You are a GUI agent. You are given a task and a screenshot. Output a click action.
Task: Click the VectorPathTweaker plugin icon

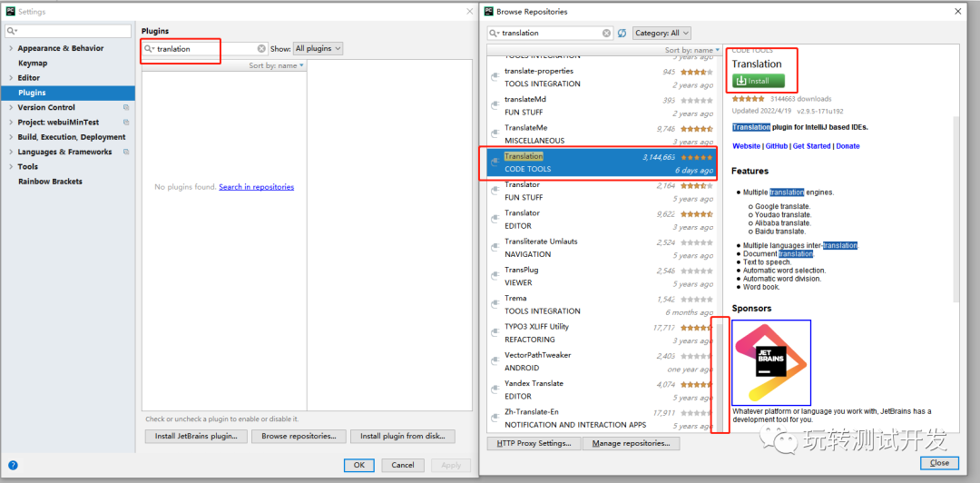(495, 361)
